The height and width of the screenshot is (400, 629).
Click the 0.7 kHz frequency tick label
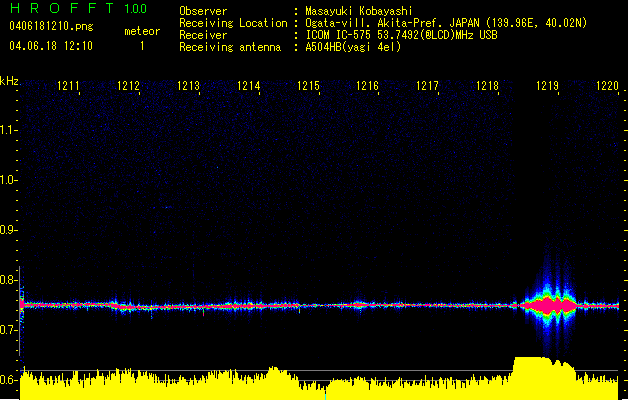pos(8,330)
